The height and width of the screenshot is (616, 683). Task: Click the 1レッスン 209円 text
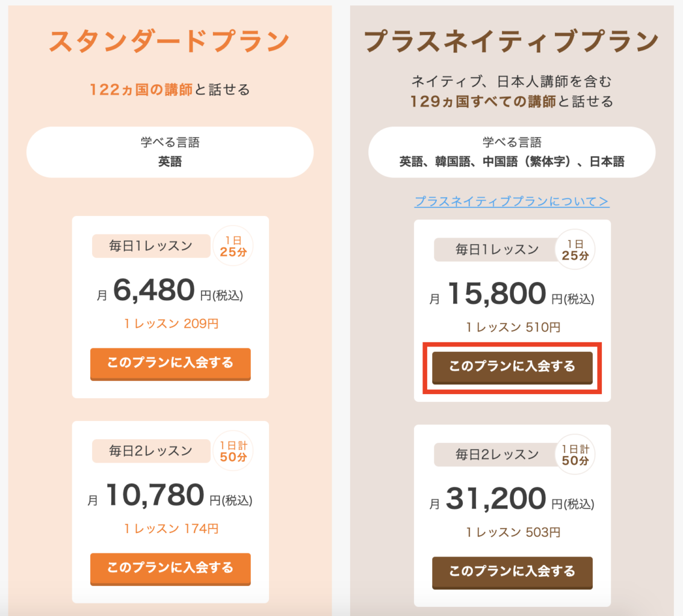(x=171, y=324)
